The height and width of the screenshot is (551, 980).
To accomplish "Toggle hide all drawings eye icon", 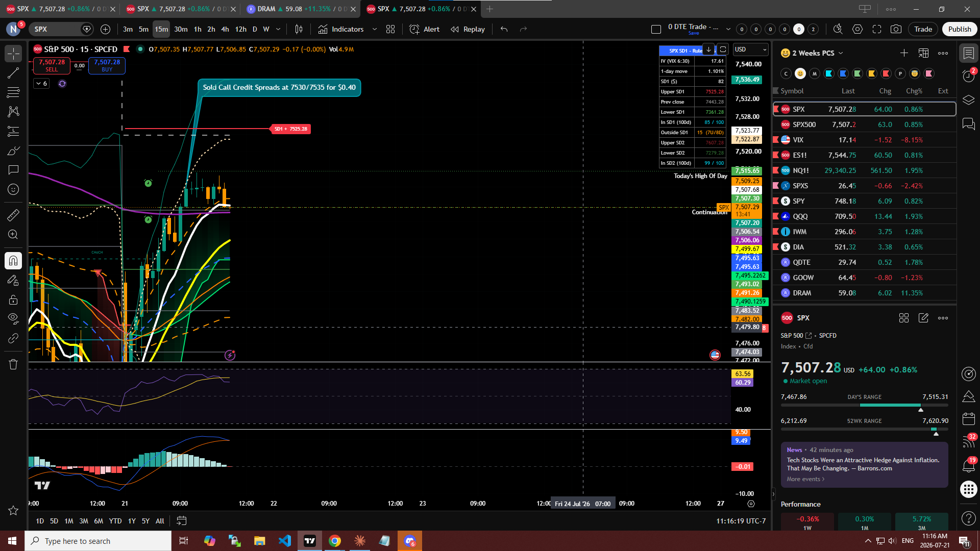I will click(13, 319).
